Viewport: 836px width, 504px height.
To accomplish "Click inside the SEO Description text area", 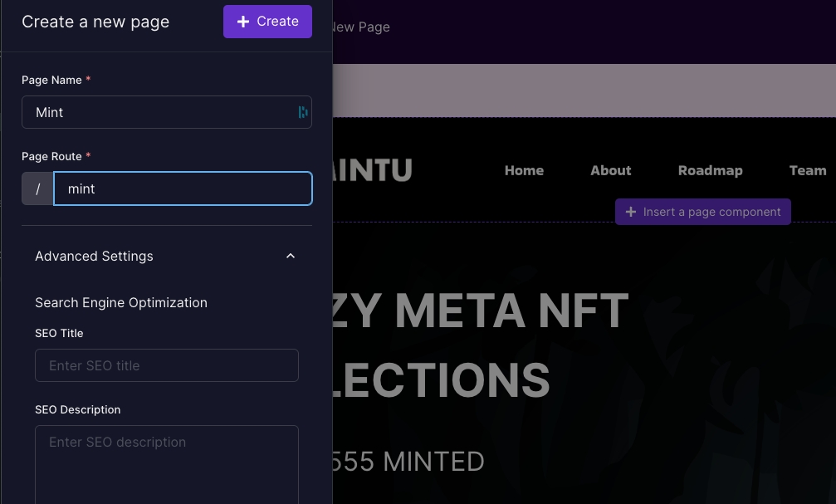I will coord(166,463).
